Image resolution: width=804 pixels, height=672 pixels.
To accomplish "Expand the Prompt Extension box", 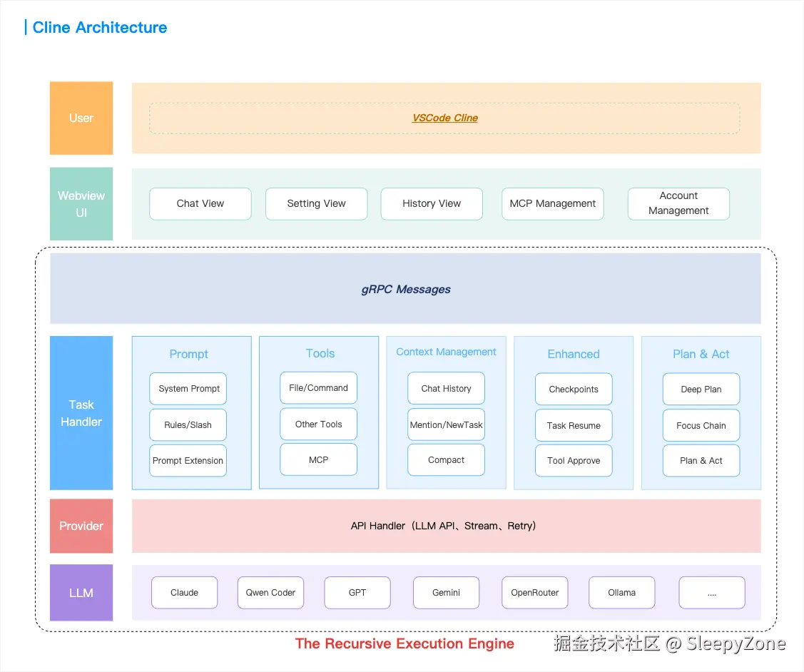I will point(188,460).
